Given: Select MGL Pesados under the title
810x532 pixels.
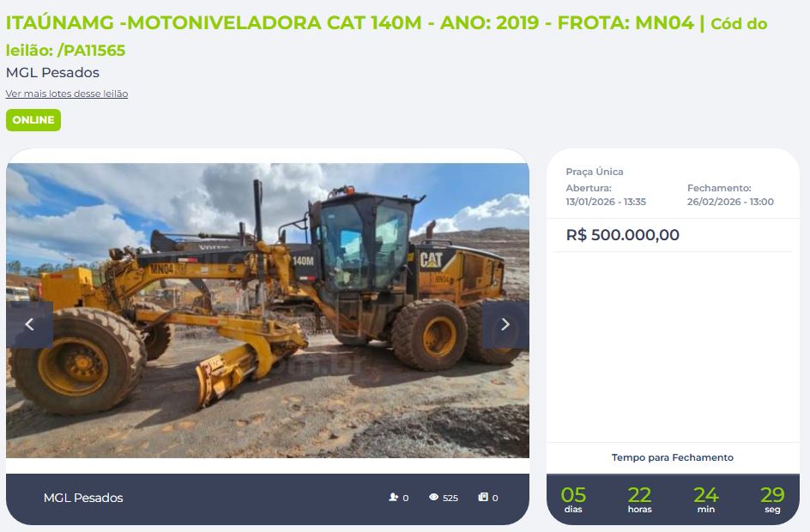Looking at the screenshot, I should click(52, 73).
